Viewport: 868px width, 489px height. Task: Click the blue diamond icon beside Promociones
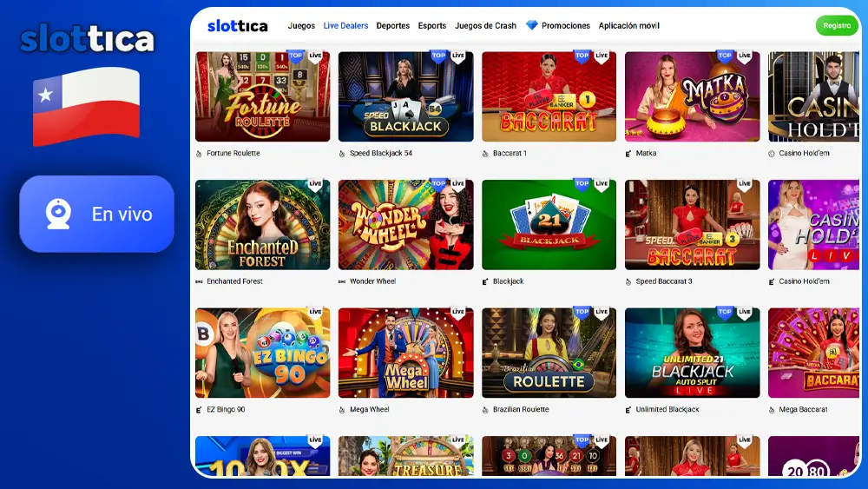531,25
